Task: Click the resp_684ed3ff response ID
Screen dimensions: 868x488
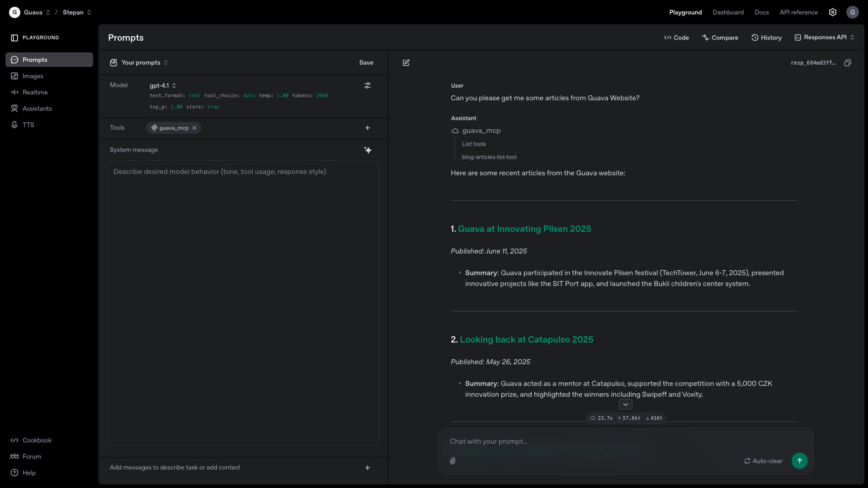Action: click(x=813, y=63)
